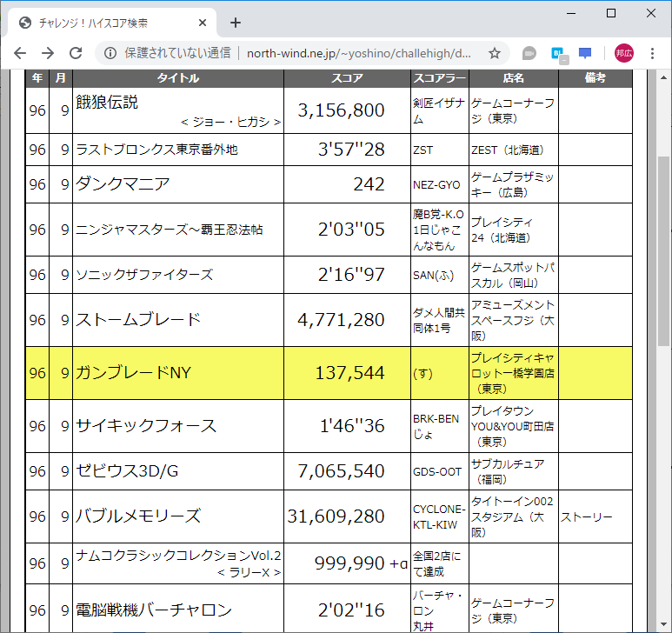Click the page scrollbar up arrow
The image size is (672, 633).
(x=663, y=77)
